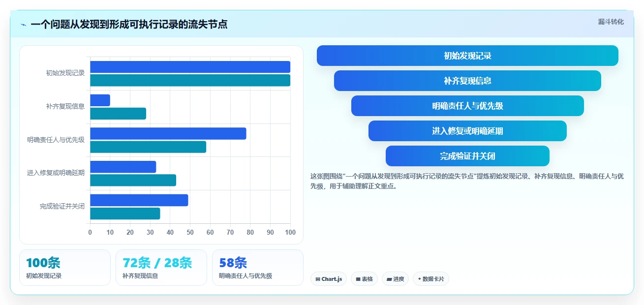The height and width of the screenshot is (305, 644).
Task: Select the 补齐复现信息 funnel stage
Action: click(x=467, y=81)
